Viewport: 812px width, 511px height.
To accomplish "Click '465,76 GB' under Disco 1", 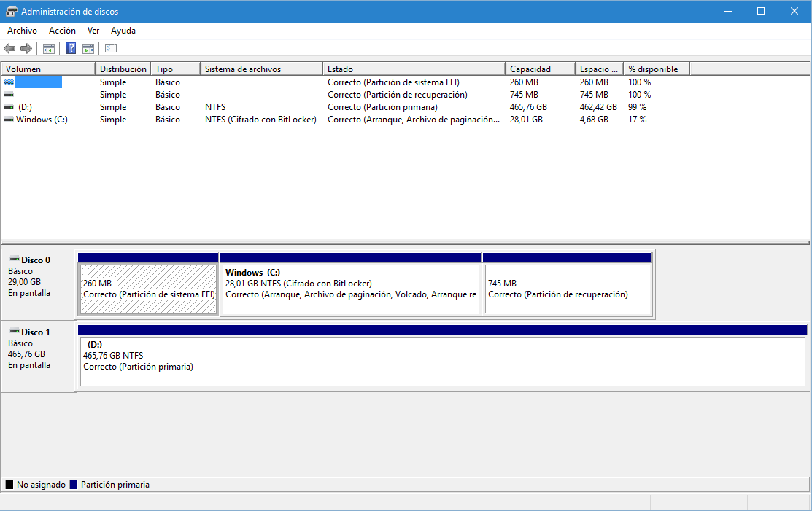I will pyautogui.click(x=26, y=354).
